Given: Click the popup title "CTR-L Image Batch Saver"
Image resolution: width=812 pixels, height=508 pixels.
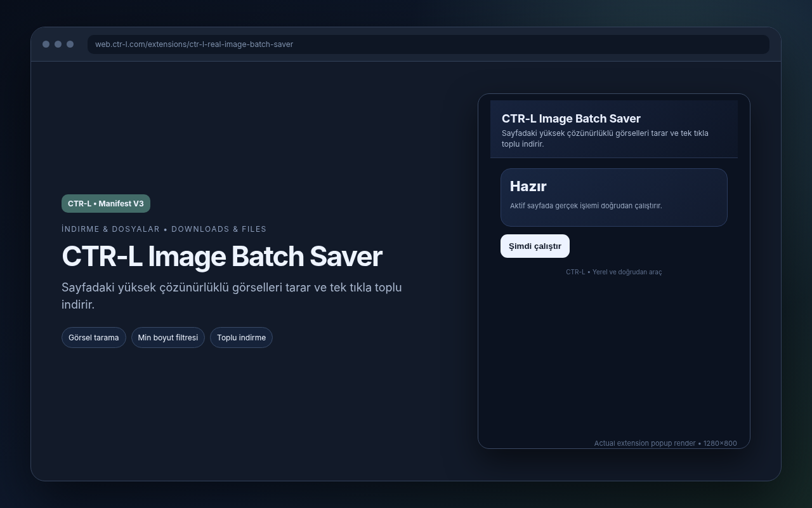Looking at the screenshot, I should point(571,119).
